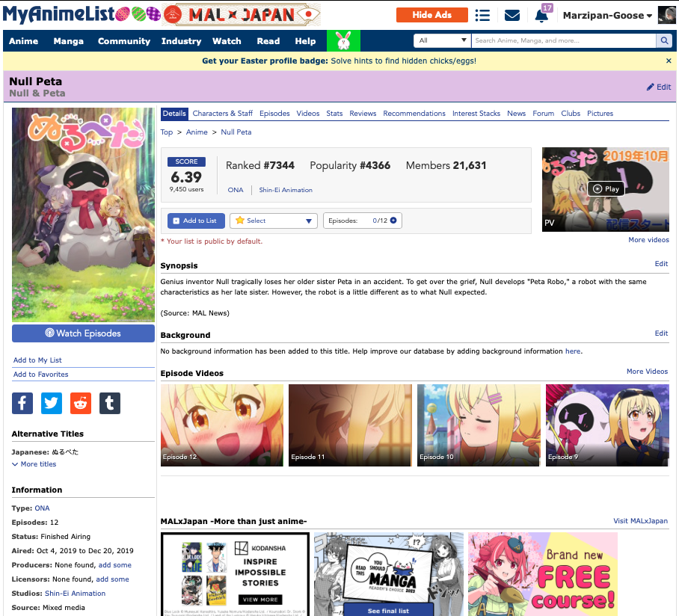Switch to the Stats tab

click(x=334, y=114)
